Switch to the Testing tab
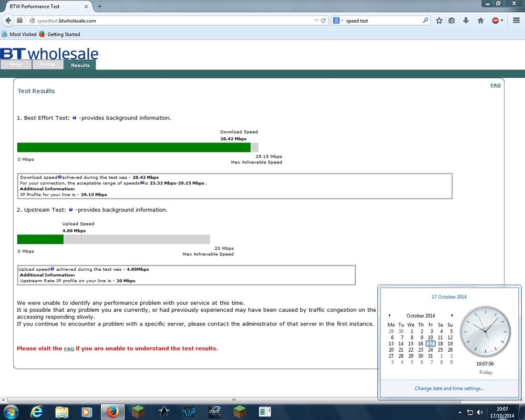This screenshot has height=420, width=525. (47, 64)
